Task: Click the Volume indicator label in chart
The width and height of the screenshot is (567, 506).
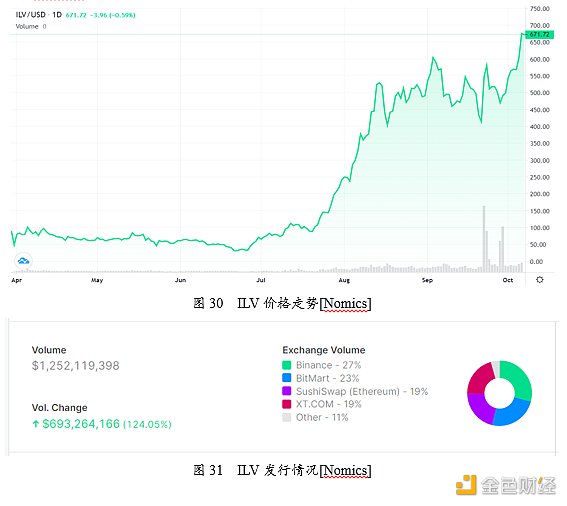Action: click(x=27, y=26)
